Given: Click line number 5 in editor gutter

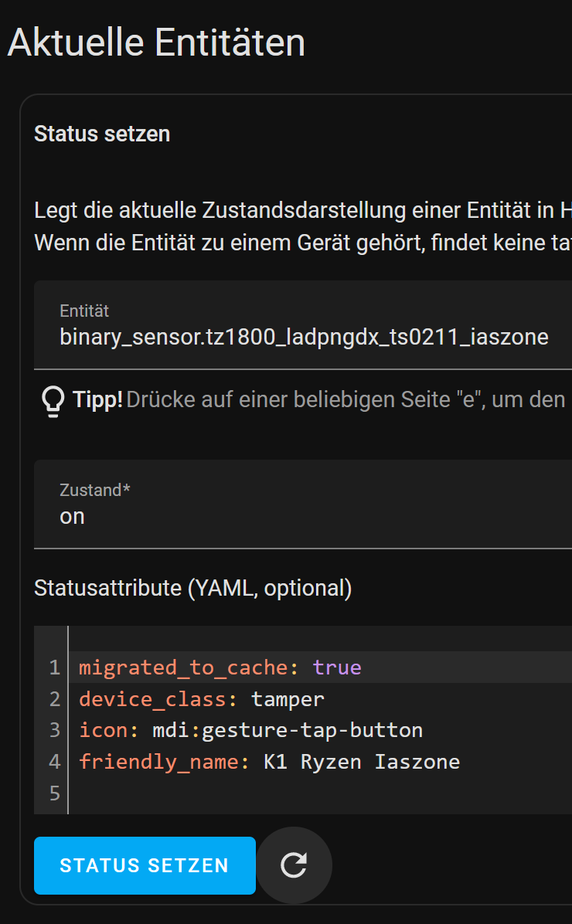Looking at the screenshot, I should click(x=54, y=793).
